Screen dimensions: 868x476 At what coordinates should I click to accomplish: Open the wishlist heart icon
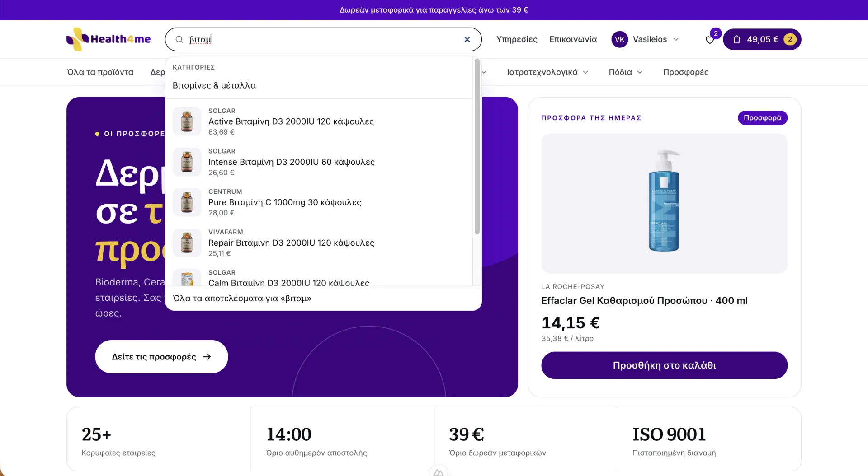[710, 40]
